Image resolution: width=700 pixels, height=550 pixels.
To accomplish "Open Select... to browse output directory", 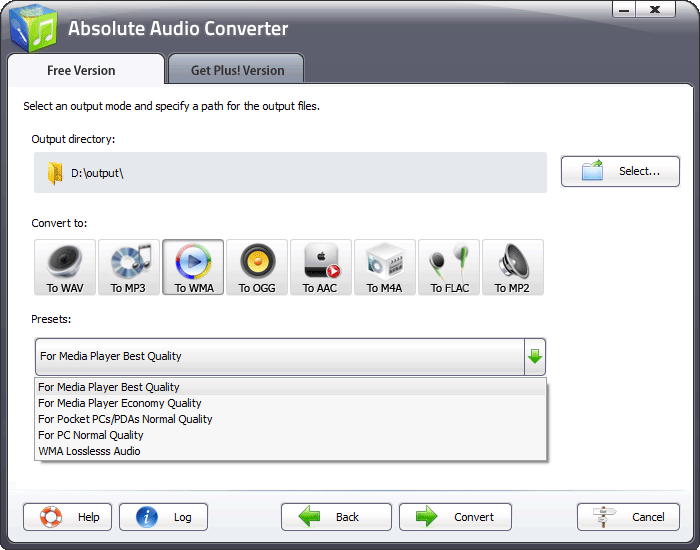I will click(x=621, y=171).
